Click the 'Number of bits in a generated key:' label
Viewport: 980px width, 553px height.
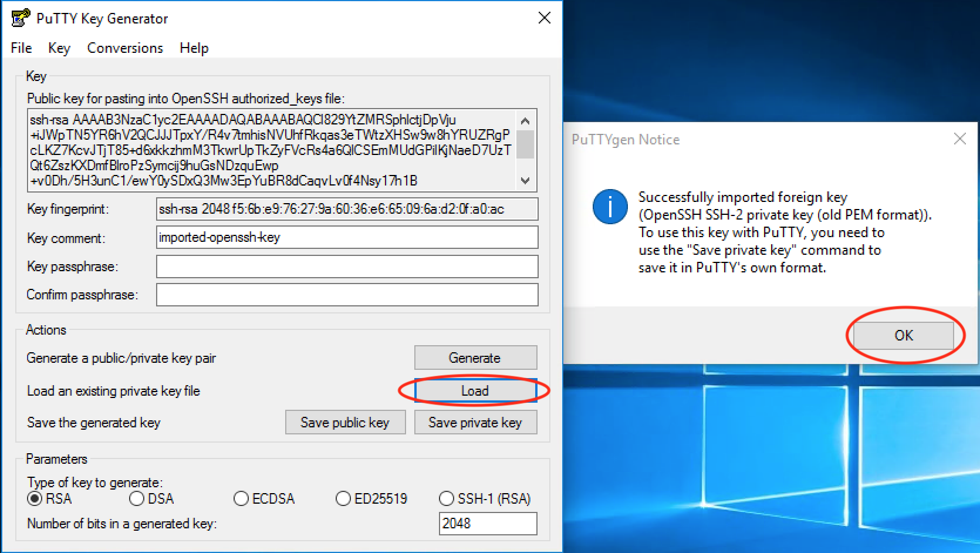pos(121,524)
